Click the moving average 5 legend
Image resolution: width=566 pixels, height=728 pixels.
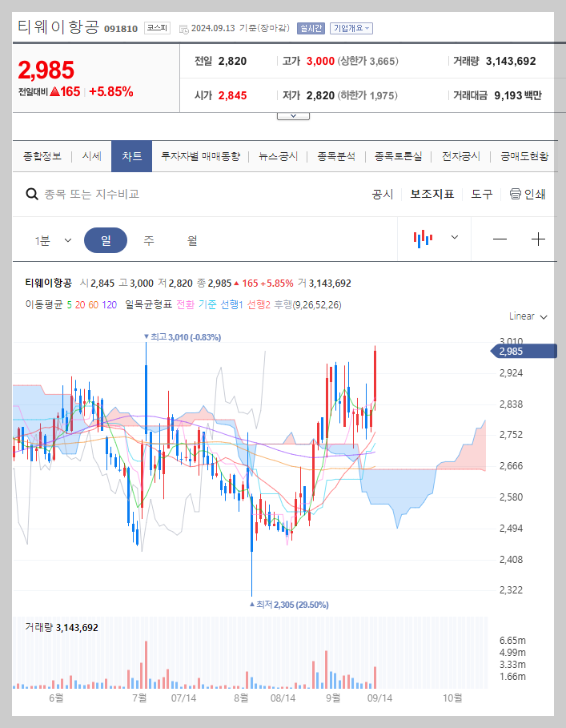[x=69, y=305]
